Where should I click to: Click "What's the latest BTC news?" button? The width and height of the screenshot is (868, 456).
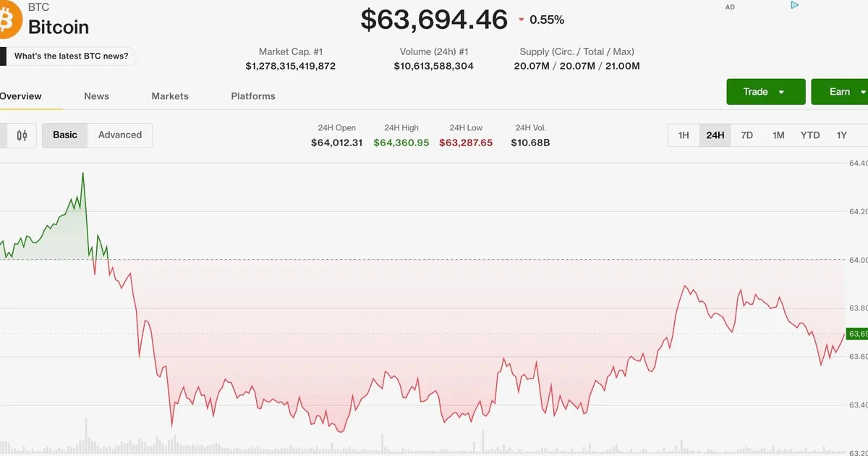[69, 56]
